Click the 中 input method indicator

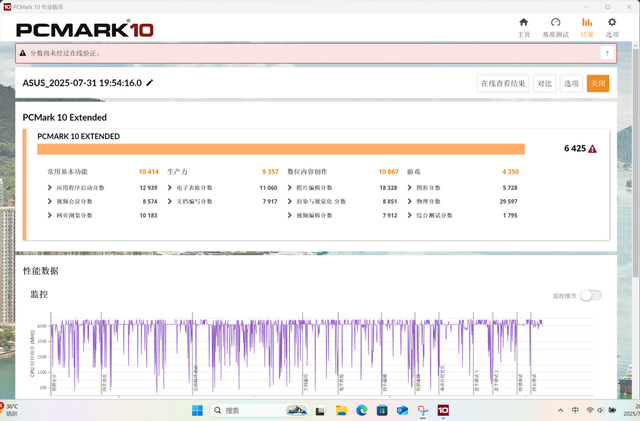[575, 410]
